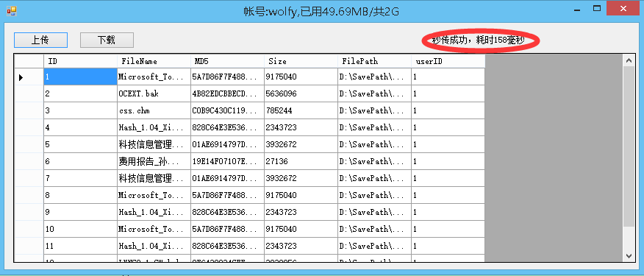Select the OCEXT.bak file name cell
The width and height of the screenshot is (644, 276).
(154, 93)
